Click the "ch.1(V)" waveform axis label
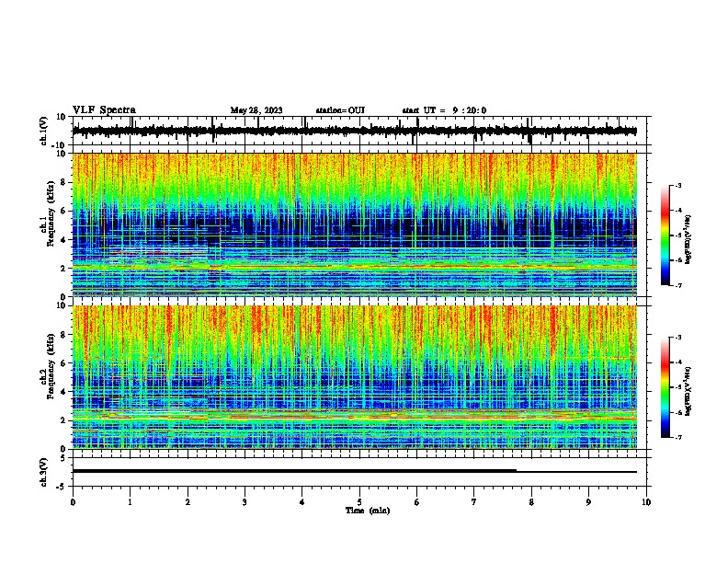The height and width of the screenshot is (563, 728). 43,131
